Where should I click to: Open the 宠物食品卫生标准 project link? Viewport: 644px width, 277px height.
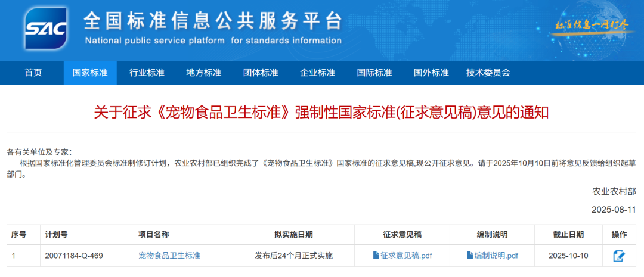pos(169,256)
